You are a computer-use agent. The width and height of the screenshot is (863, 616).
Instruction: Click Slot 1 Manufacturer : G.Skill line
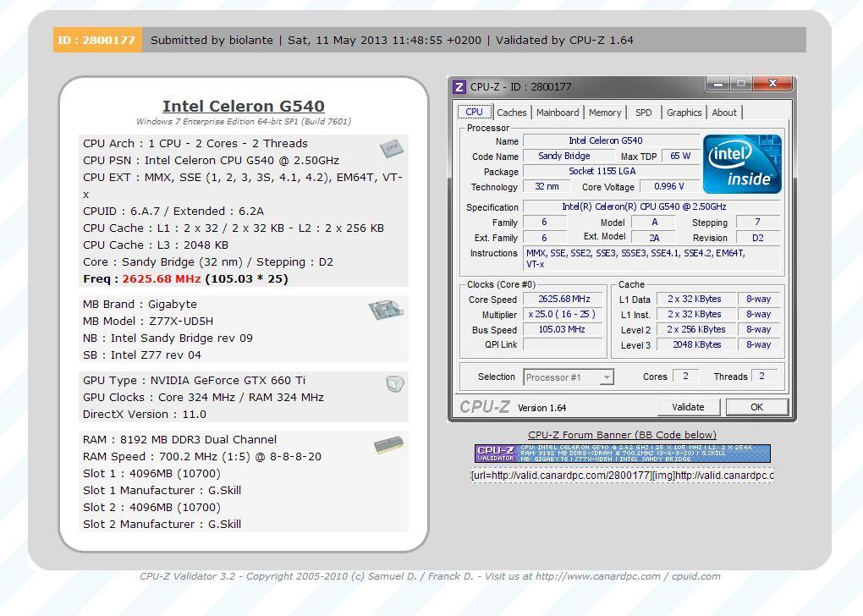[x=162, y=491]
